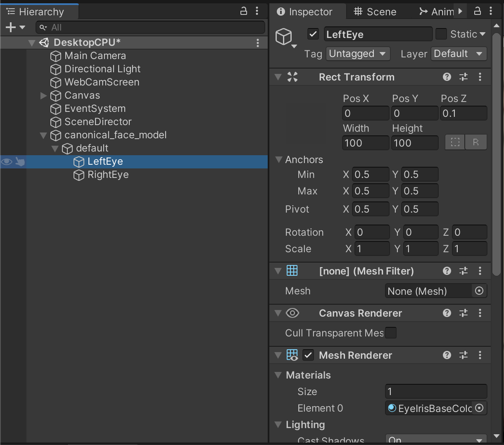
Task: Enable the Static checkbox for LeftEye
Action: 441,34
